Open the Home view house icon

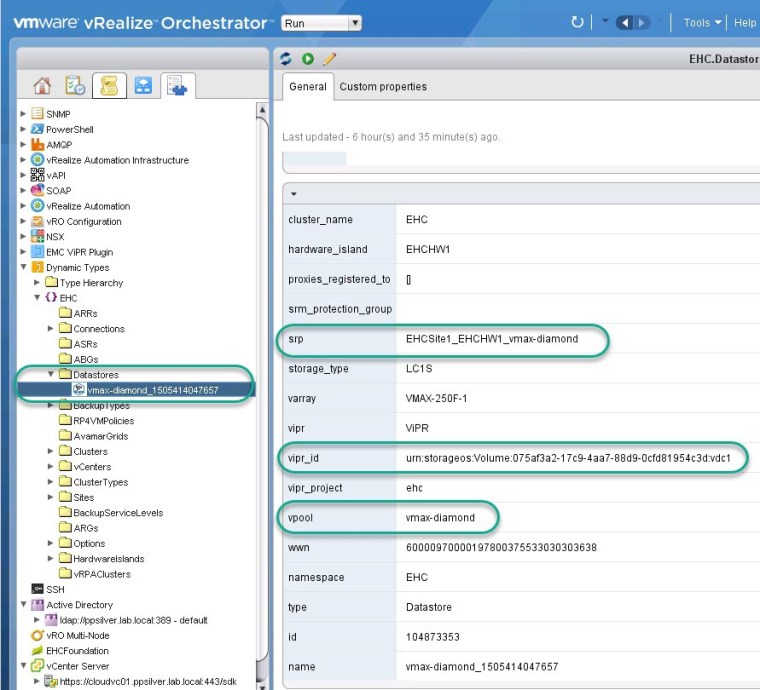[x=43, y=85]
